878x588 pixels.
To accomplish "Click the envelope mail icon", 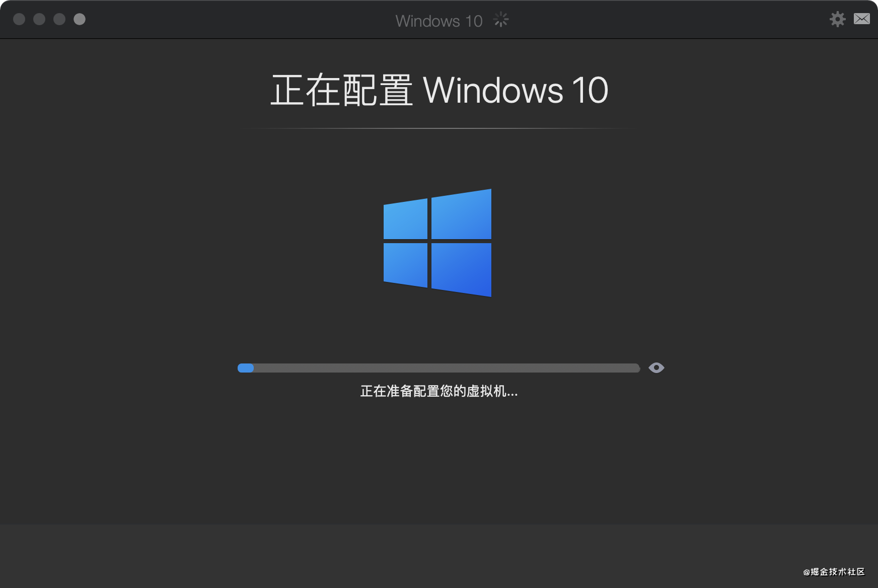I will tap(862, 19).
